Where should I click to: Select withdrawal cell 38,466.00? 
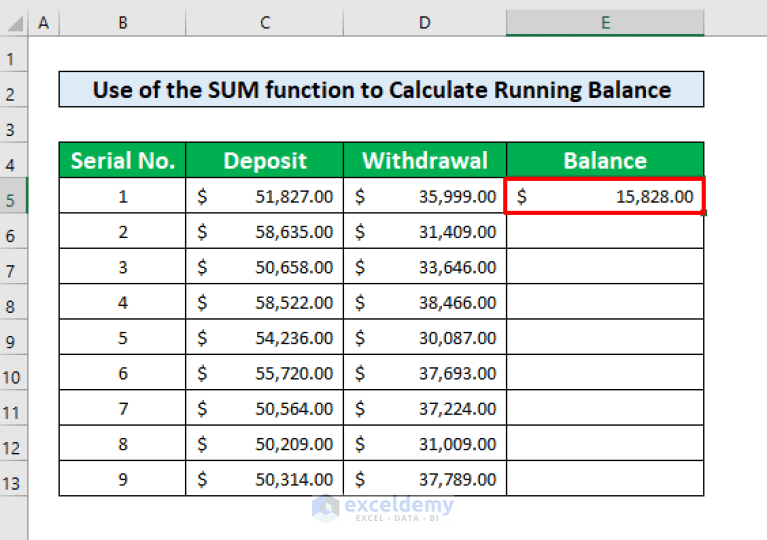(425, 302)
